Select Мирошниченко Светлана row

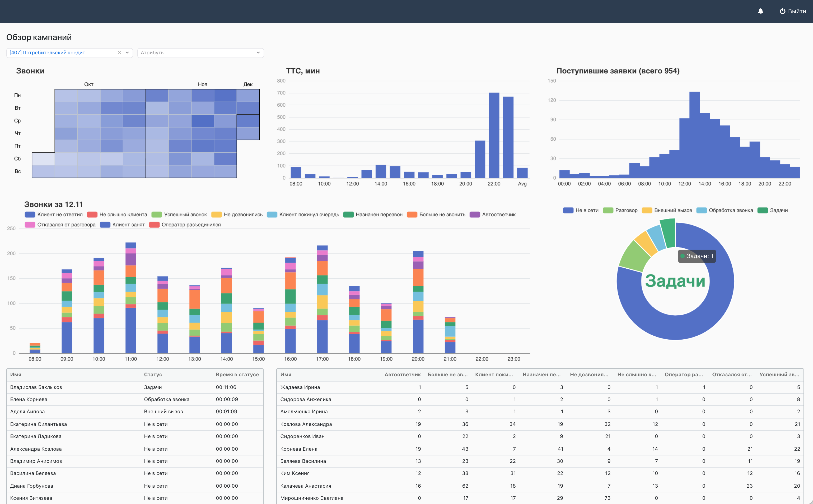(x=540, y=498)
